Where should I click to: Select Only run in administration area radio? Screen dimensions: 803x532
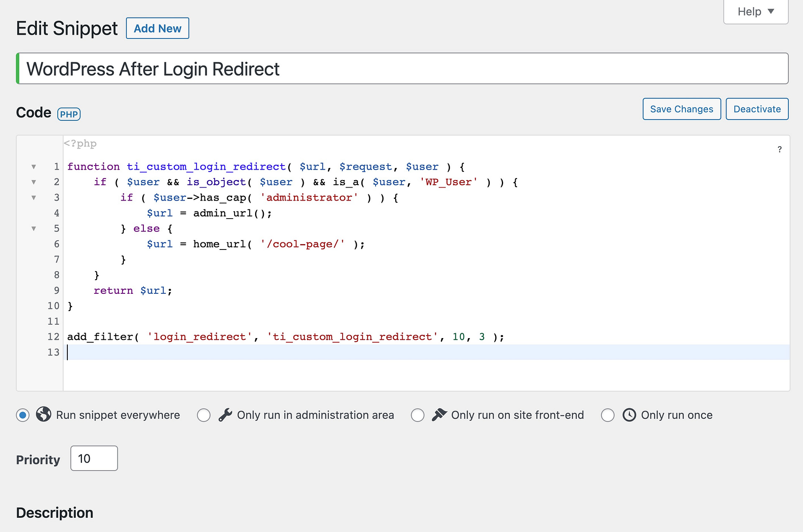tap(204, 415)
